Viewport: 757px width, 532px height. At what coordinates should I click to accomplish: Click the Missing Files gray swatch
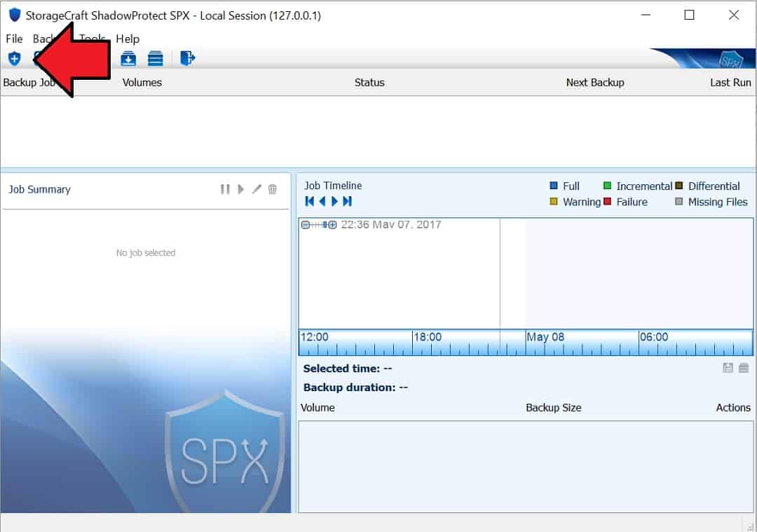678,201
